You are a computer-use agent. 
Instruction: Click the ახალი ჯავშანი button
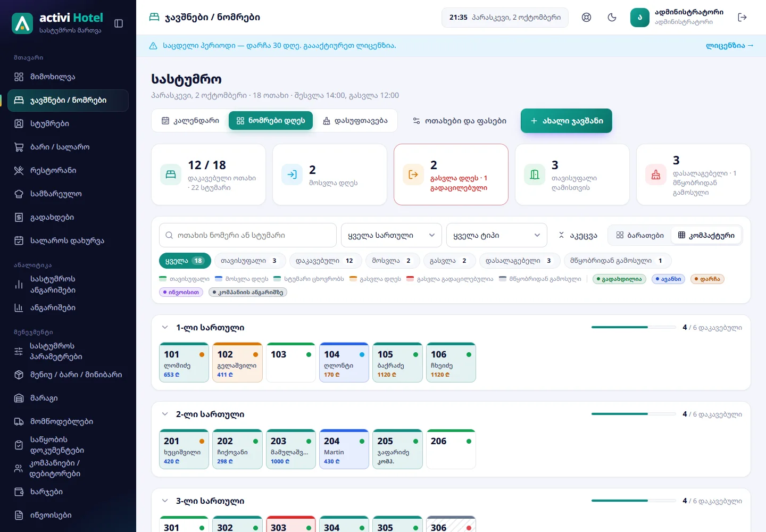tap(567, 121)
